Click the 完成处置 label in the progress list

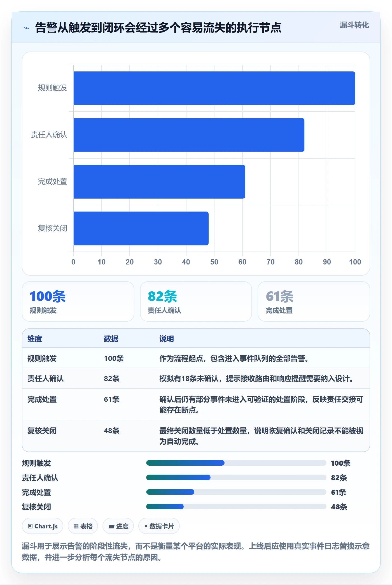pyautogui.click(x=36, y=492)
